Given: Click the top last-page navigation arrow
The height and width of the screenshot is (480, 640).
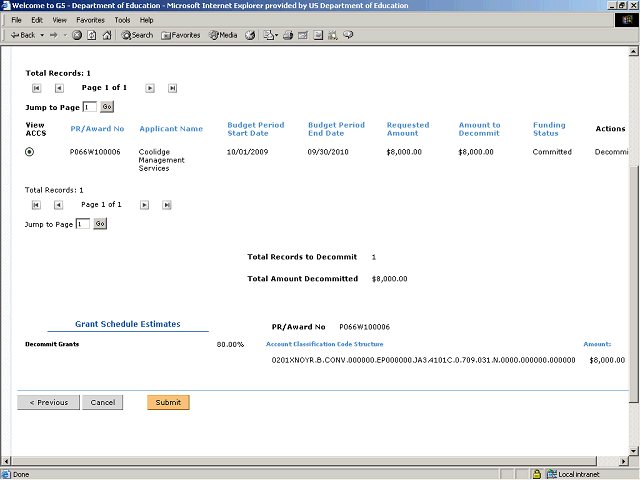Looking at the screenshot, I should click(172, 88).
